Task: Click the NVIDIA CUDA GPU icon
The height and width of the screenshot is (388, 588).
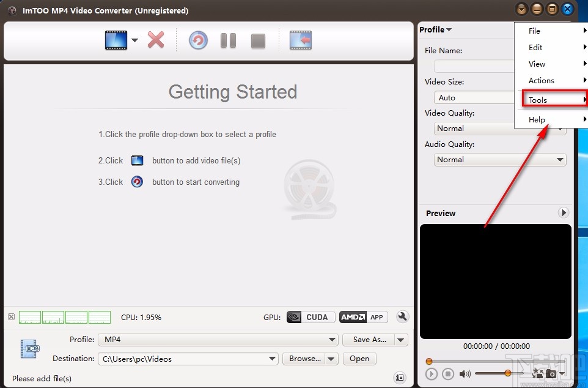Action: click(x=309, y=317)
